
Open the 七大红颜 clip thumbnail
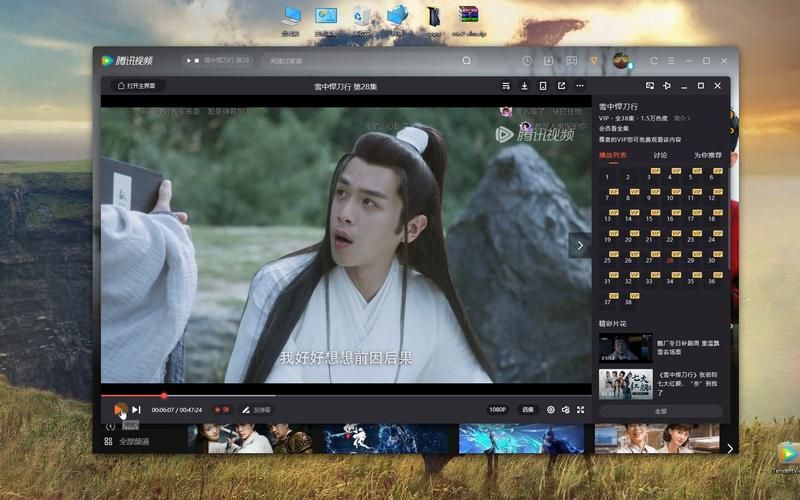point(626,384)
